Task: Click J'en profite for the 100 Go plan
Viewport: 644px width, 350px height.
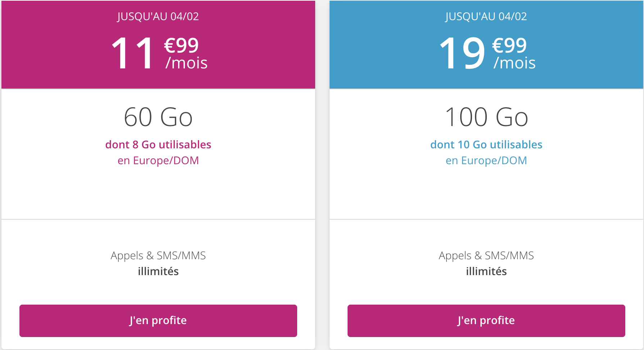Action: tap(486, 321)
